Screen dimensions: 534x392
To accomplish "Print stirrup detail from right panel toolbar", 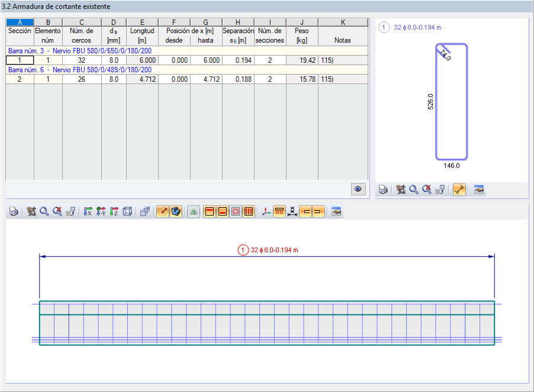I will (383, 189).
